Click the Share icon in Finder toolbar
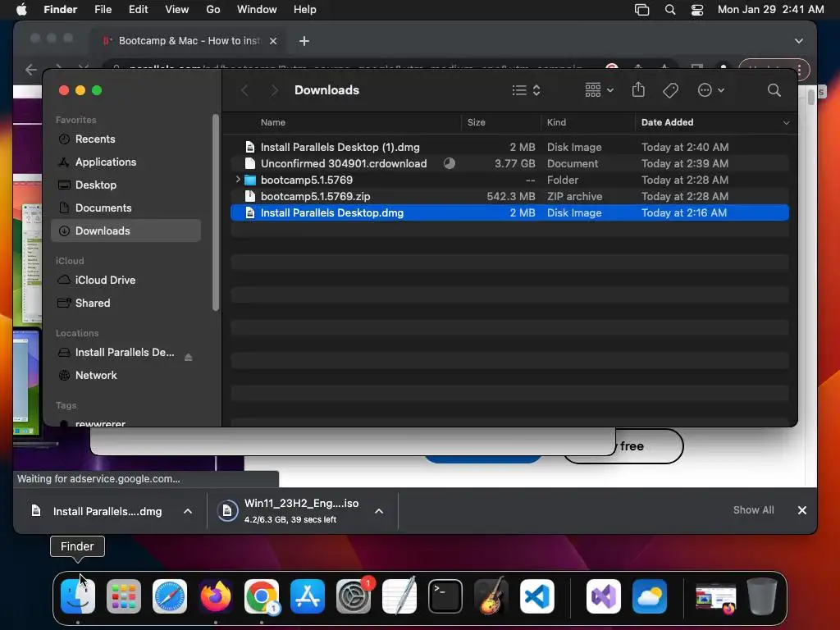The height and width of the screenshot is (630, 840). pos(638,89)
